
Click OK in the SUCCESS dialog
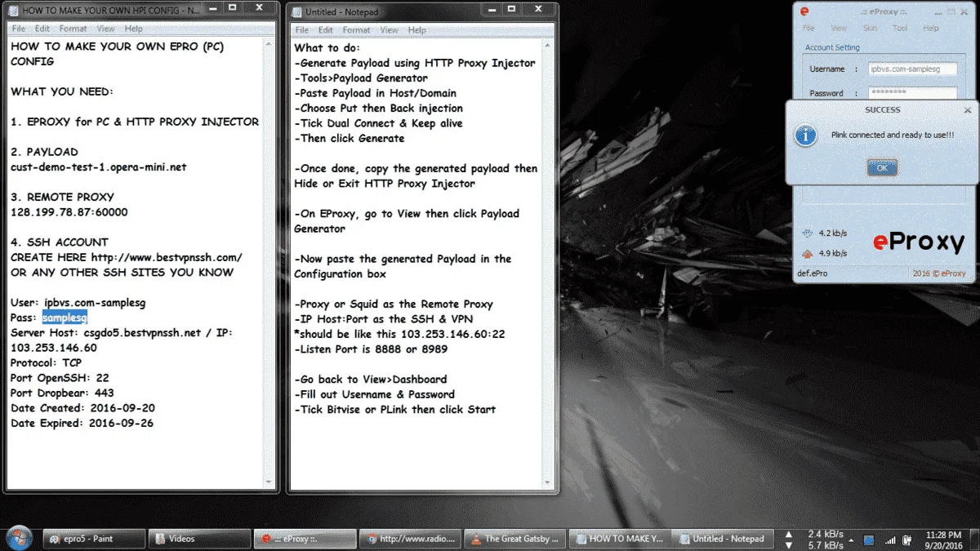click(882, 168)
